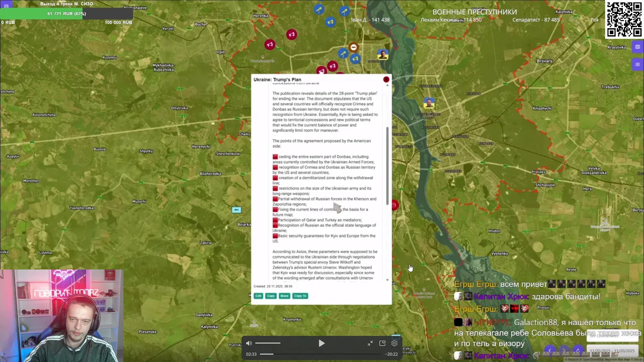Click the '100 000 RUB' goal label
The width and height of the screenshot is (644, 362).
pyautogui.click(x=118, y=23)
